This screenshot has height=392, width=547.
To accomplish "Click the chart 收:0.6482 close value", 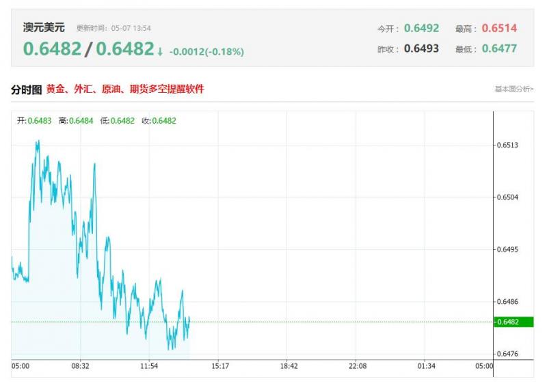I will click(x=159, y=121).
